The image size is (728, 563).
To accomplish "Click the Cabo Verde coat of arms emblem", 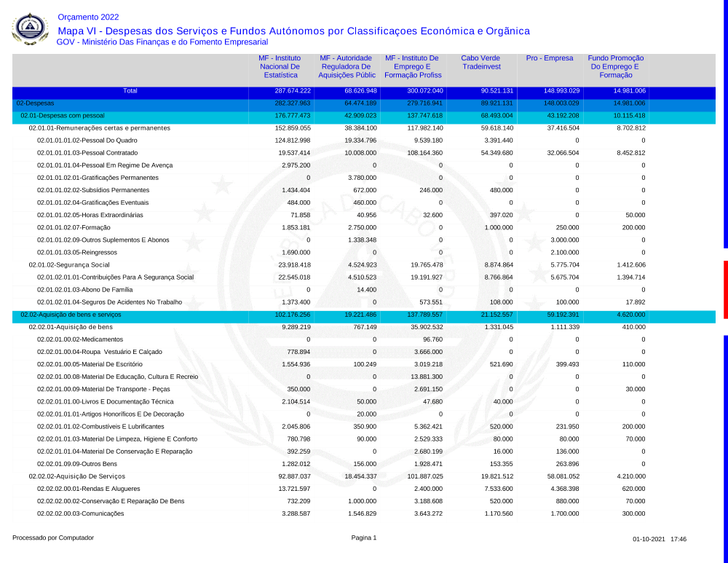I will [30, 29].
